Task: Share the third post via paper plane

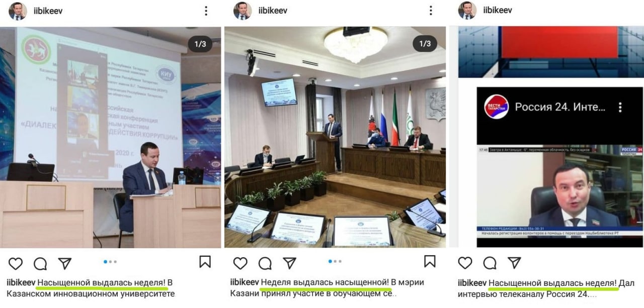Action: point(514,263)
